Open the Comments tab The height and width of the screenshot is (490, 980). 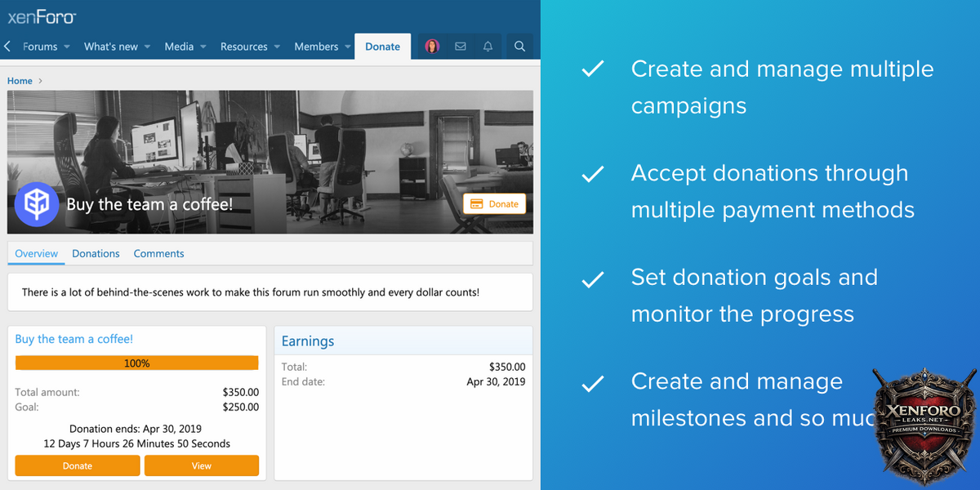(x=158, y=254)
